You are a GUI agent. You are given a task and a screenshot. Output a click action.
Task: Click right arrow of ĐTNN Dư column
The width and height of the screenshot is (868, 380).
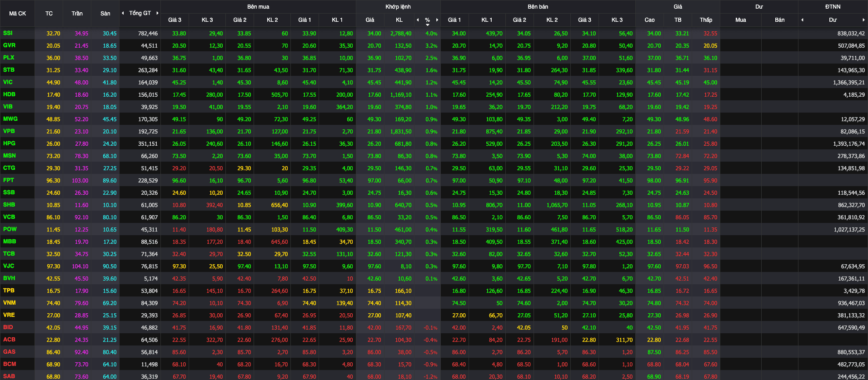coord(863,20)
